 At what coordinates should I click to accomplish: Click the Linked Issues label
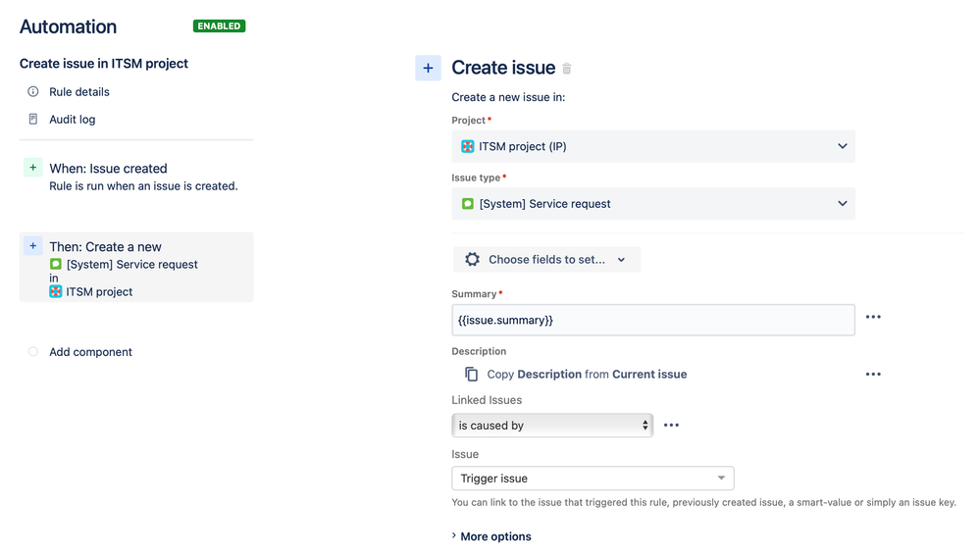pyautogui.click(x=487, y=400)
